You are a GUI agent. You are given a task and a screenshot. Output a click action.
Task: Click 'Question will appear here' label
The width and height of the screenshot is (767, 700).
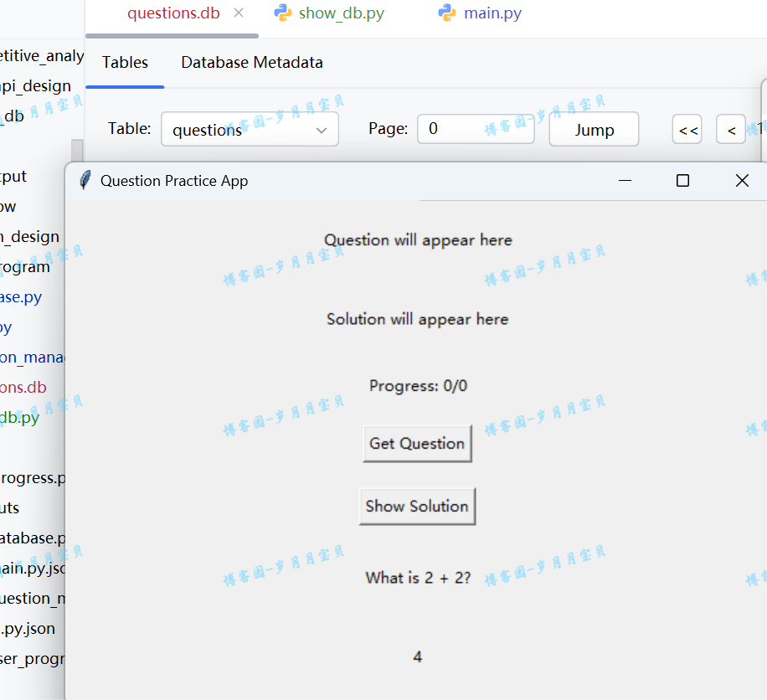coord(418,240)
